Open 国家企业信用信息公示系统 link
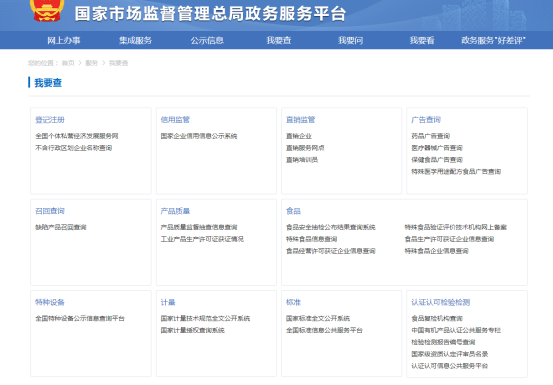This screenshot has width=553, height=385. pyautogui.click(x=199, y=136)
